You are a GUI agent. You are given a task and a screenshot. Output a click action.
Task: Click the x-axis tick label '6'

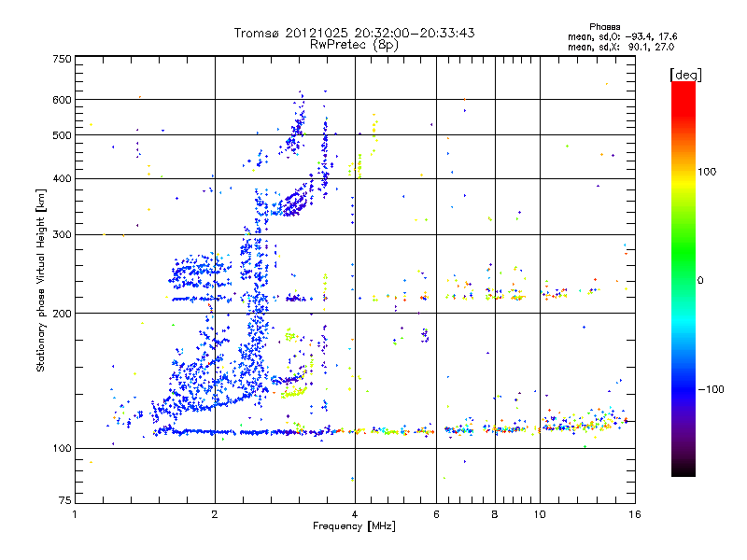(x=436, y=514)
